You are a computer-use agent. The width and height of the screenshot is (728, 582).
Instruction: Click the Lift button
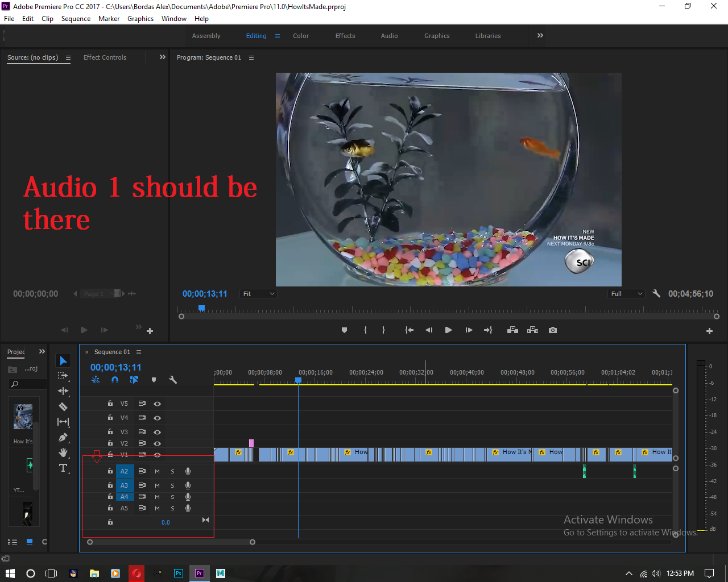(512, 330)
